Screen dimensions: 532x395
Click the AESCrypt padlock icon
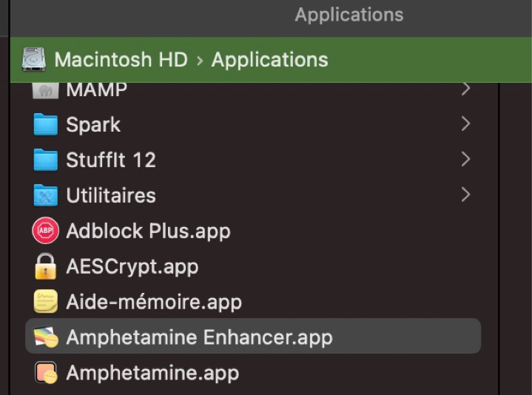[46, 266]
